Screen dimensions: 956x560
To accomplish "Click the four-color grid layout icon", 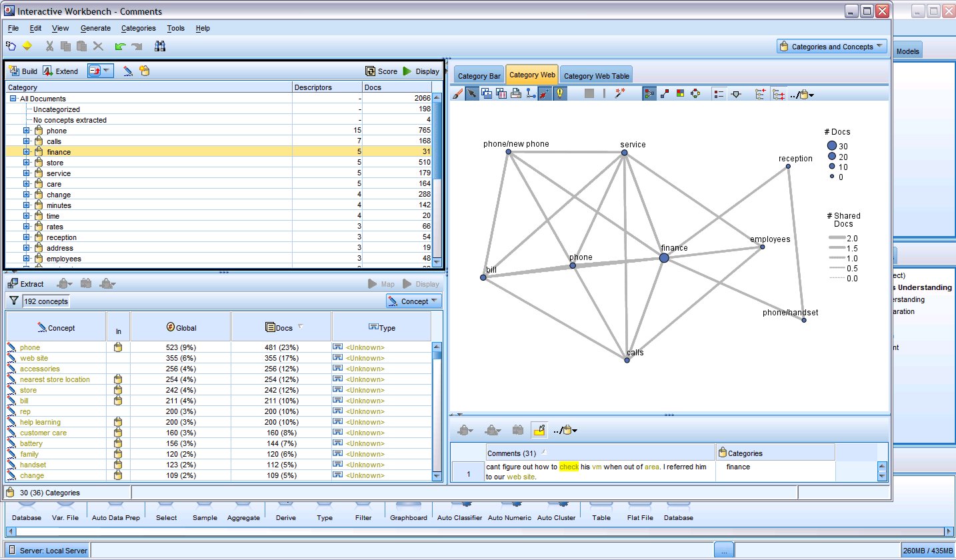I will [x=680, y=94].
